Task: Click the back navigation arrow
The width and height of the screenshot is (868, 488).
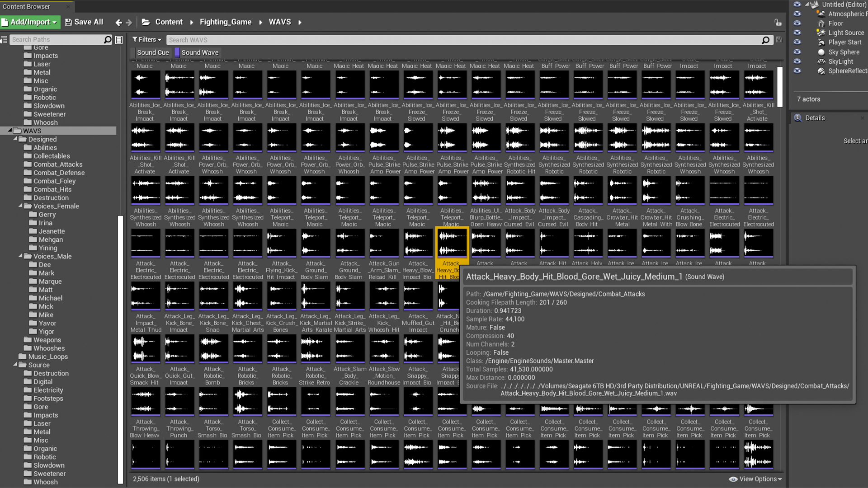Action: click(118, 22)
